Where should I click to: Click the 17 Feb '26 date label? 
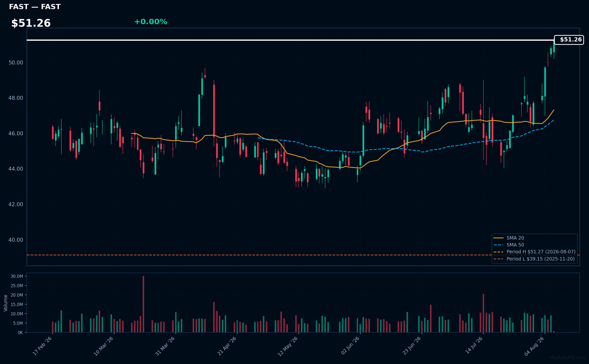pyautogui.click(x=42, y=346)
